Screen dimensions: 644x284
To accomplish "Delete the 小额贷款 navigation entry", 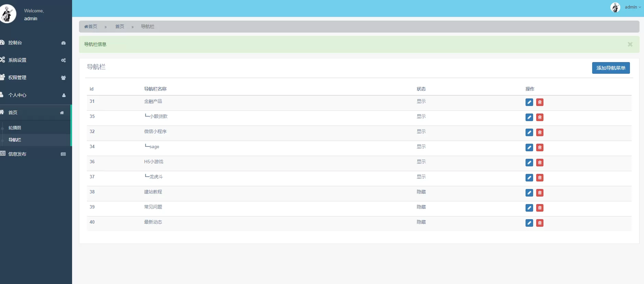I will 540,117.
